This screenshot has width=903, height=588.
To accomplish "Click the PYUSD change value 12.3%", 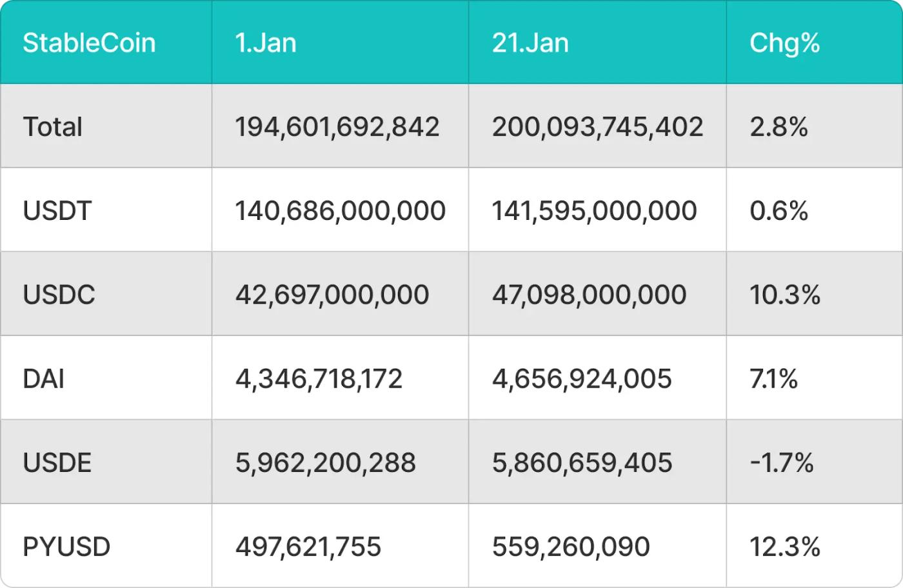I will point(784,547).
